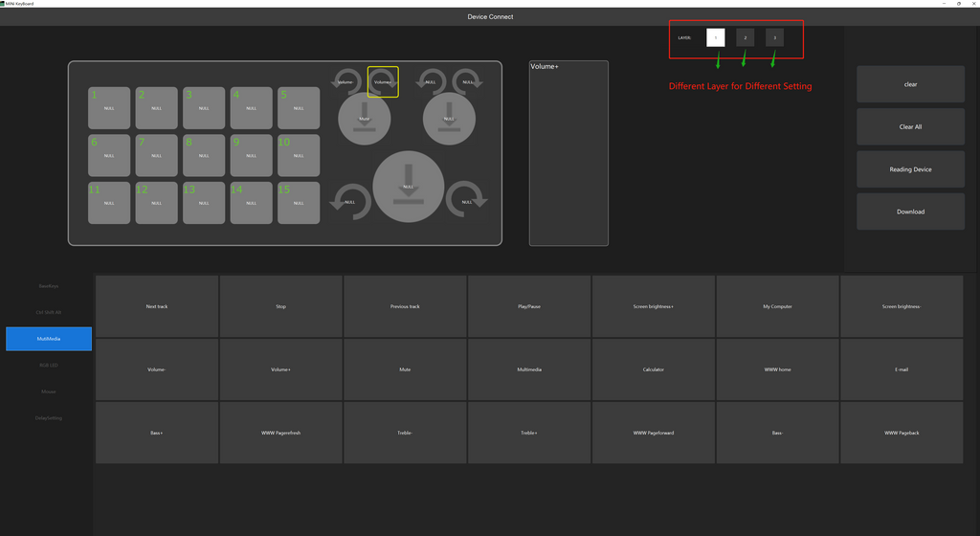Select key 15 on the keypad
The width and height of the screenshot is (980, 536).
(299, 203)
